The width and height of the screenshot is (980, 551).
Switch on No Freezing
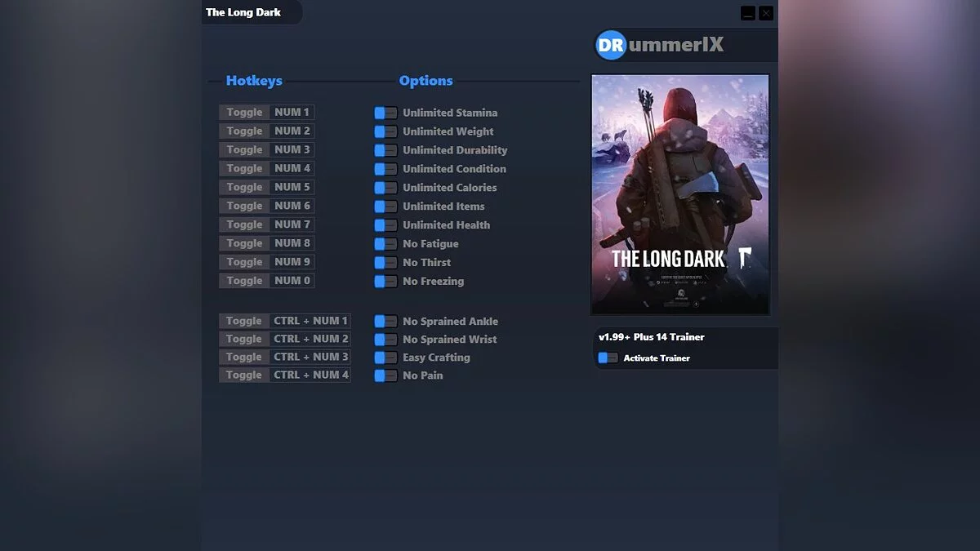[x=384, y=281]
